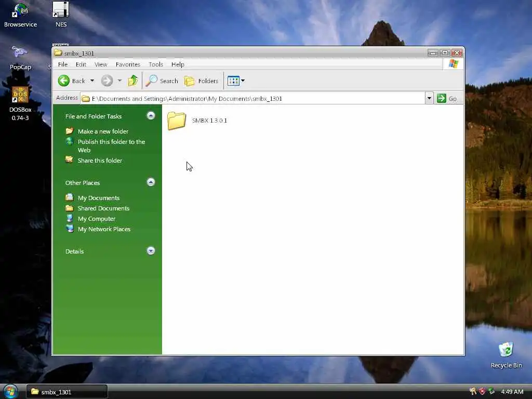Expand the Address bar dropdown
Viewport: 532px width, 399px height.
(429, 98)
